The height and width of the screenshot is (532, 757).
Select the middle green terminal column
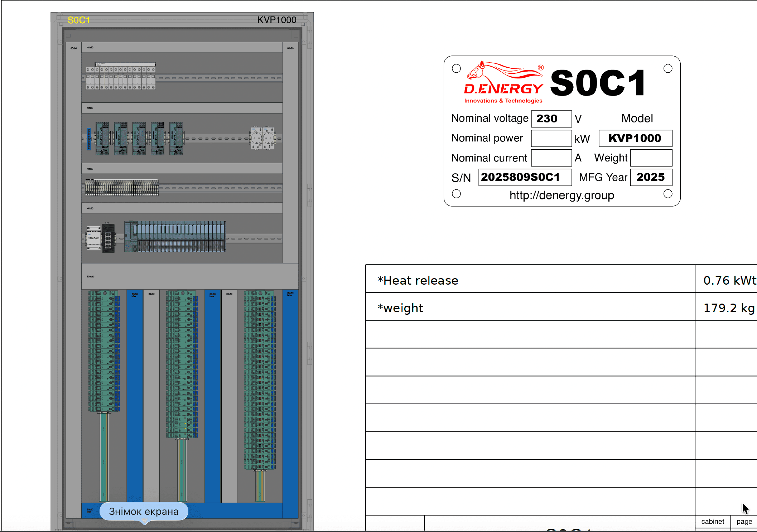(182, 364)
